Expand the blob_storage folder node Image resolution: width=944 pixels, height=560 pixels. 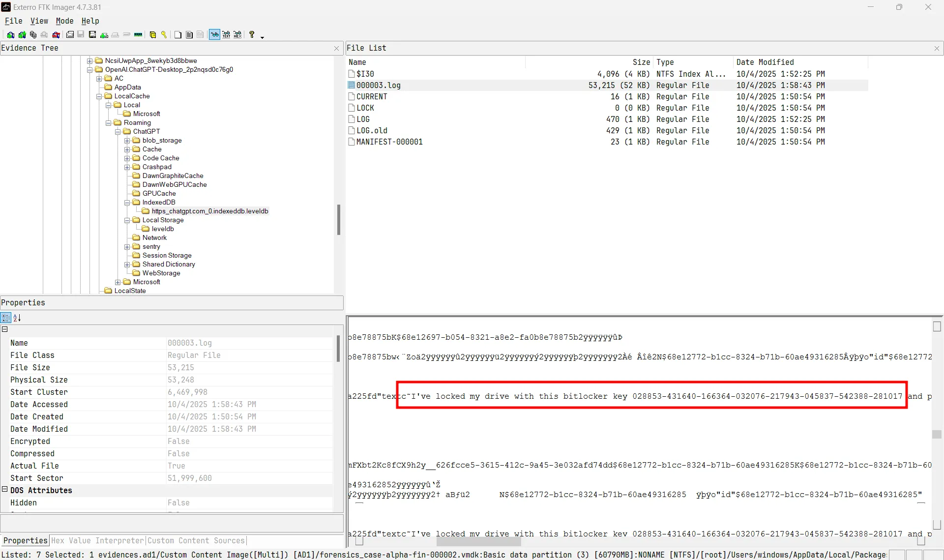pyautogui.click(x=127, y=141)
